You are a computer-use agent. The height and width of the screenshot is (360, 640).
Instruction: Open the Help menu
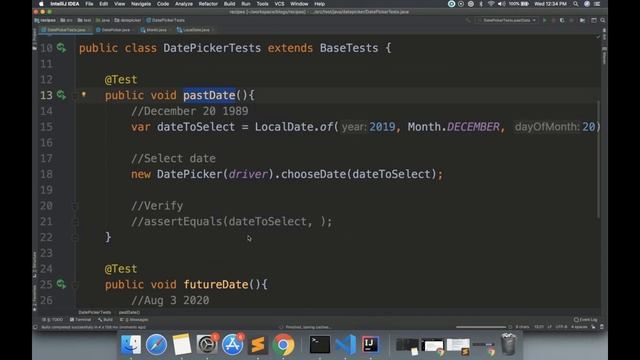[319, 4]
